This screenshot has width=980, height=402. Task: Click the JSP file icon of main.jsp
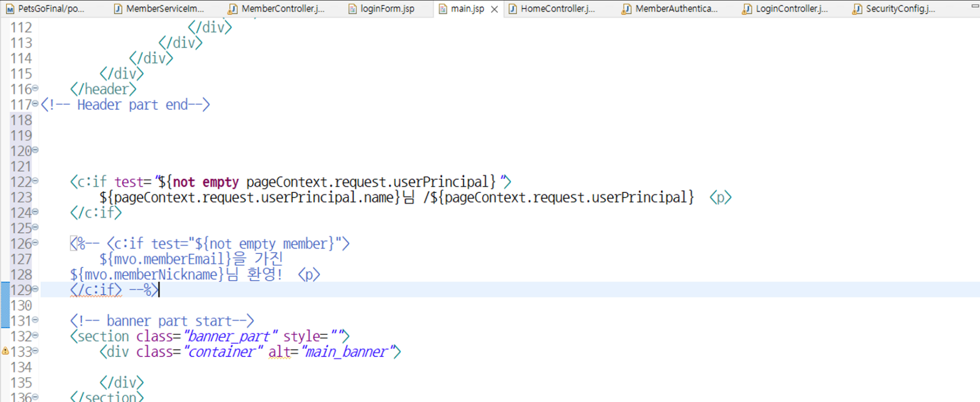click(443, 9)
